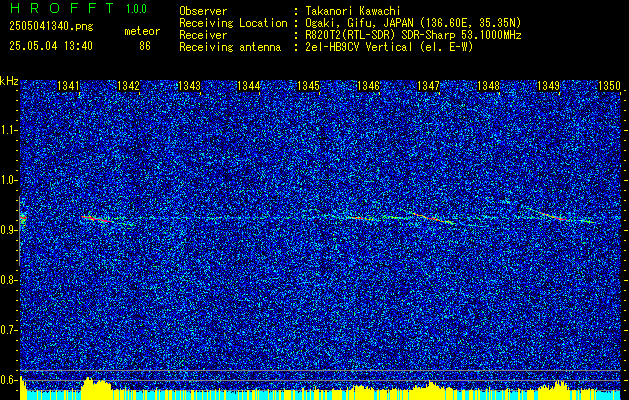Screen dimensions: 629x400
Task: Click the version number 1.0.0
Action: 136,9
